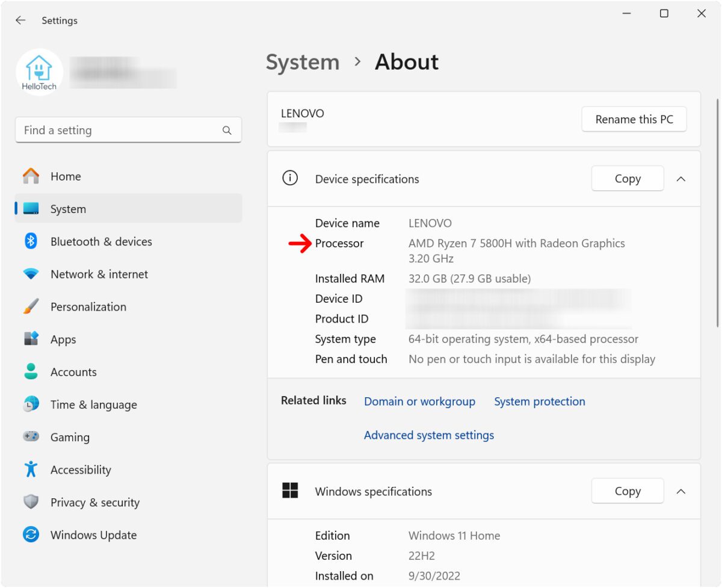
Task: Click the Rename this PC button
Action: [634, 119]
